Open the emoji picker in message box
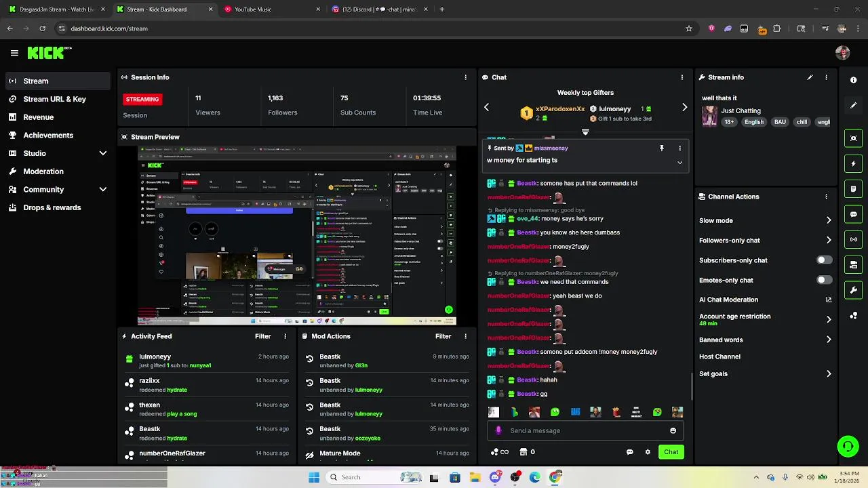The width and height of the screenshot is (868, 488). click(x=673, y=430)
